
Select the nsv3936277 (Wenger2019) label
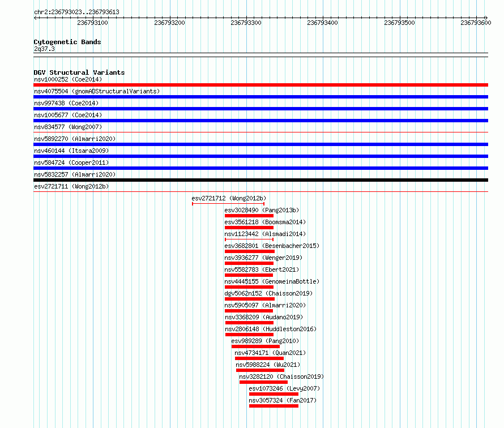tap(263, 258)
